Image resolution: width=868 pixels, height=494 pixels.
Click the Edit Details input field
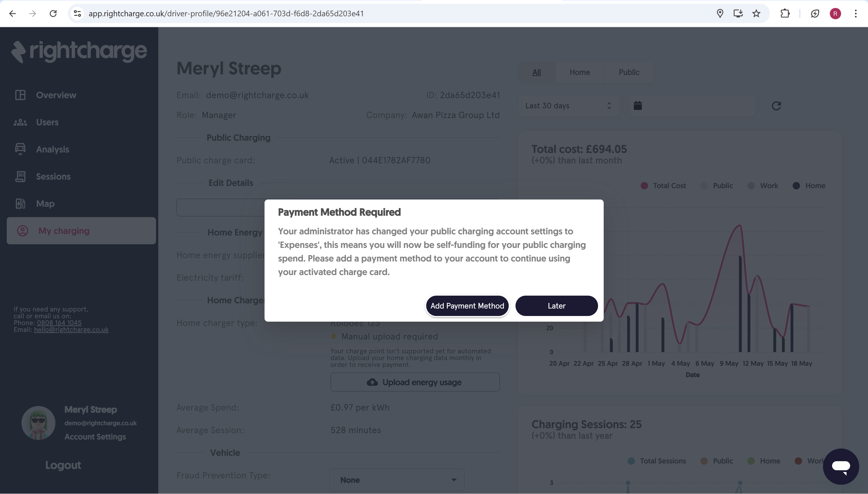coord(220,207)
